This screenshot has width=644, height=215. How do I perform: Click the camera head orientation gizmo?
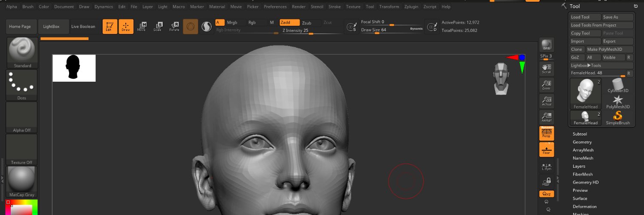[x=500, y=79]
